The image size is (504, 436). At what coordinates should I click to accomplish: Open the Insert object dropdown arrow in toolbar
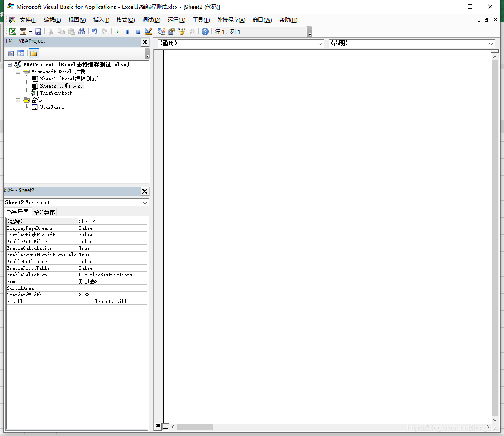click(30, 32)
